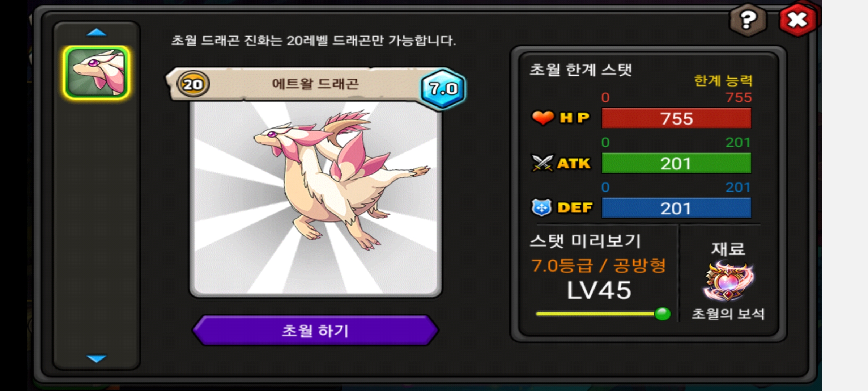The width and height of the screenshot is (868, 391).
Task: Click the blue DEF 201 stat bar
Action: [676, 208]
